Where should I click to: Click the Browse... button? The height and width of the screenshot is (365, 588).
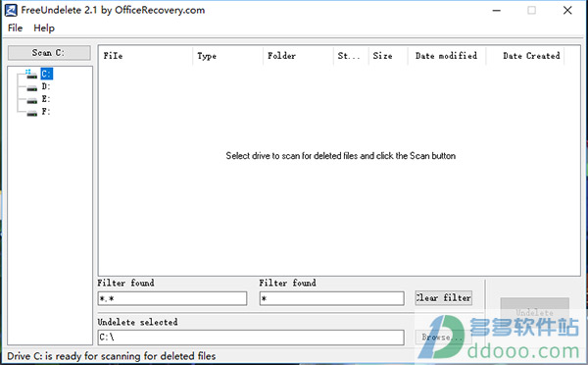(442, 337)
